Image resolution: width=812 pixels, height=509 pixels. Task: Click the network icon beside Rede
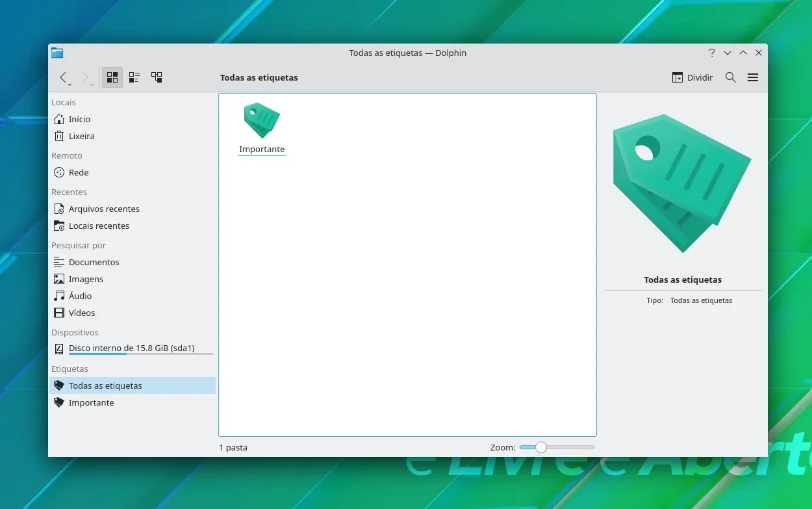(x=59, y=172)
